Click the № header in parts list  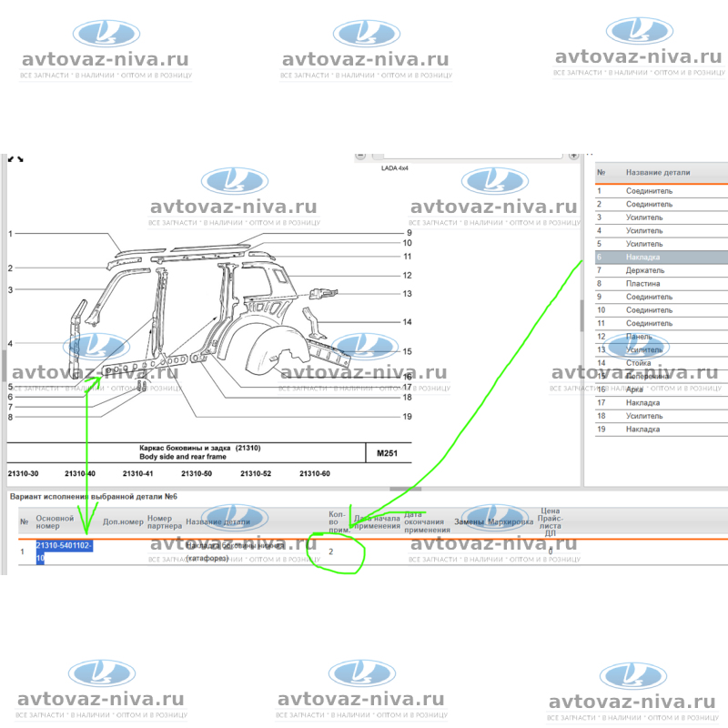[x=602, y=173]
